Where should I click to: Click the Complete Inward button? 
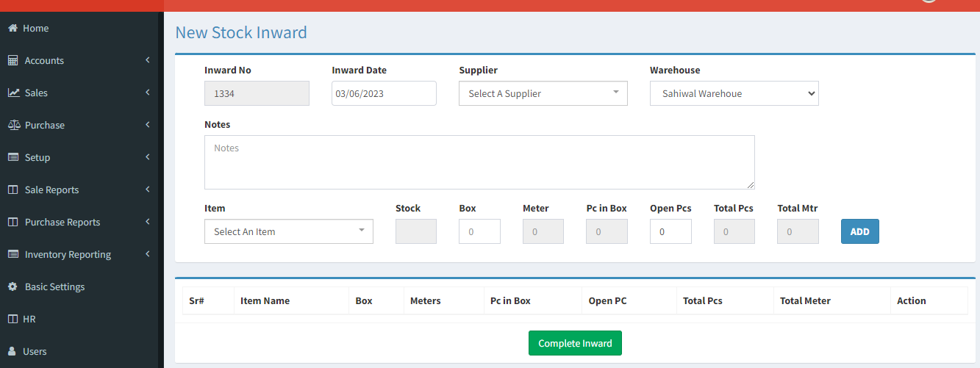tap(575, 343)
